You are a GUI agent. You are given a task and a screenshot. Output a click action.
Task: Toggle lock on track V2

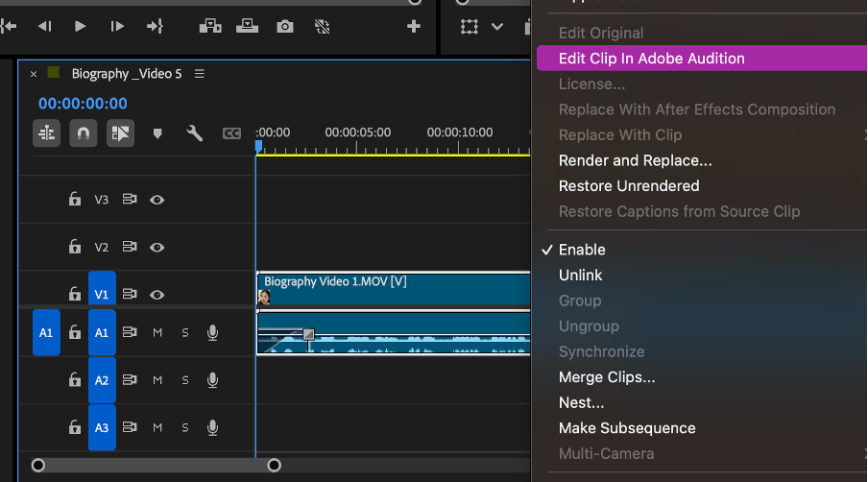tap(74, 247)
